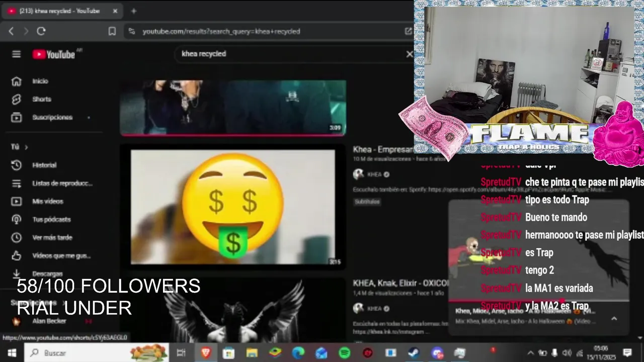Click the A lo Halloween miniplayer title
The height and width of the screenshot is (362, 644).
525,311
